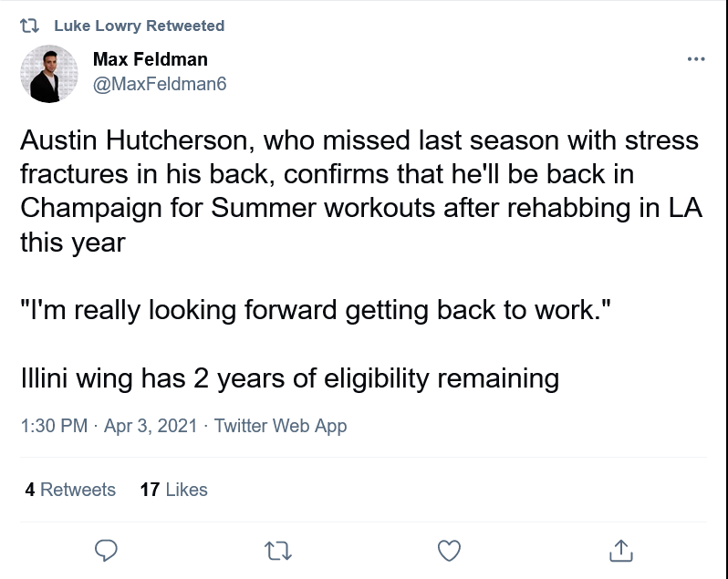The height and width of the screenshot is (579, 728).
Task: Click the share upload icon
Action: (620, 550)
